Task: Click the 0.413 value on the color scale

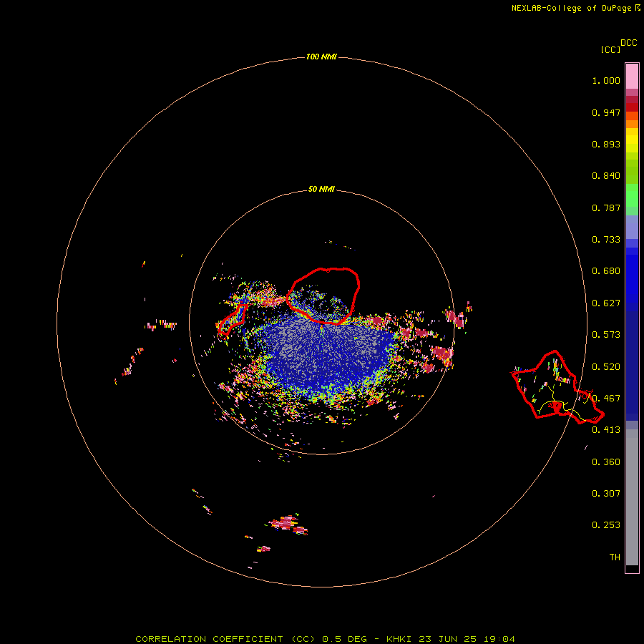Action: click(606, 430)
